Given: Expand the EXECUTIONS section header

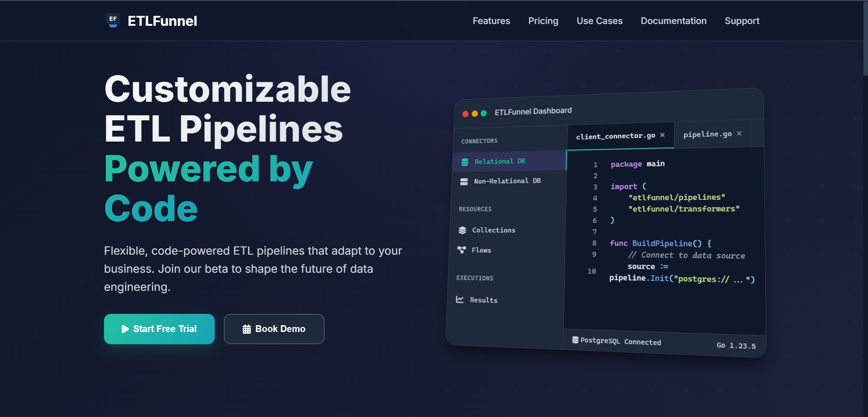Looking at the screenshot, I should click(x=475, y=278).
